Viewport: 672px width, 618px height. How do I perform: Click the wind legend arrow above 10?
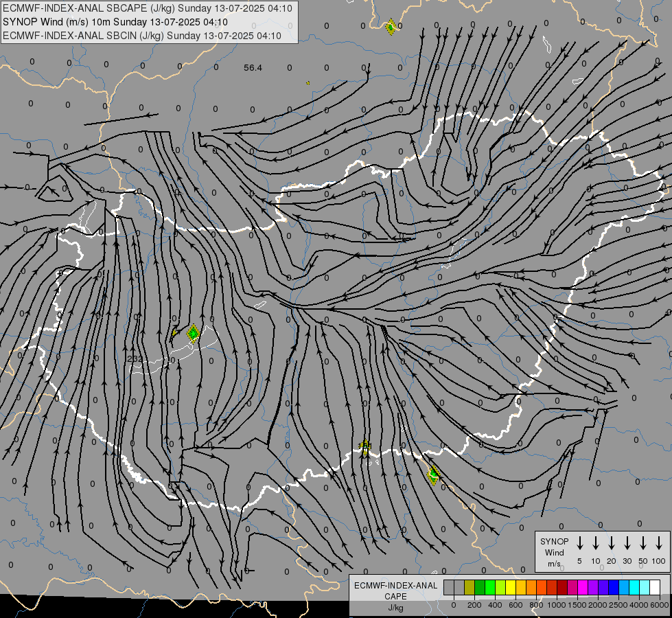[x=596, y=543]
